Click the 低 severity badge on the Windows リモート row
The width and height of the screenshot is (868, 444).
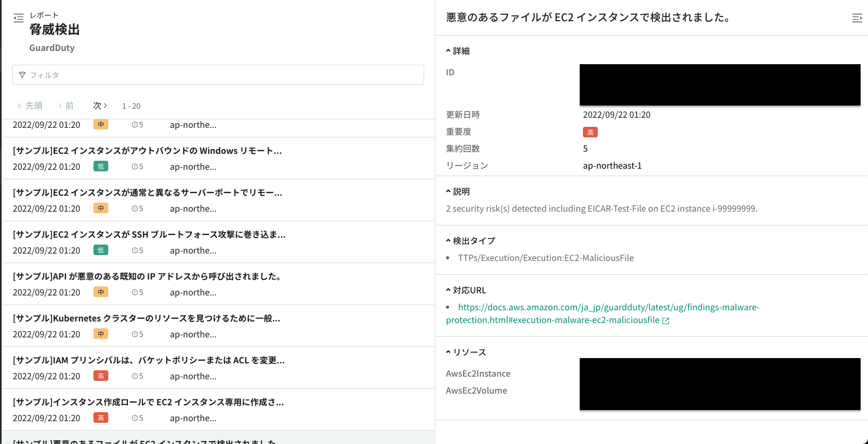pyautogui.click(x=101, y=166)
